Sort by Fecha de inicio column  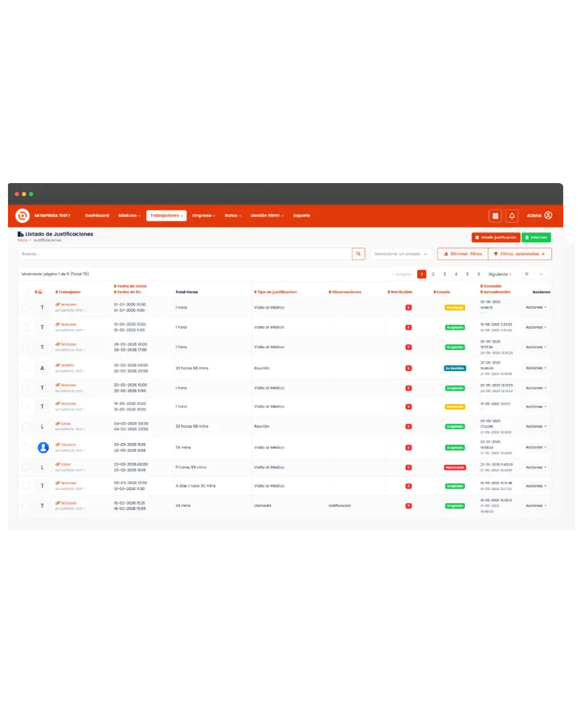pyautogui.click(x=130, y=287)
